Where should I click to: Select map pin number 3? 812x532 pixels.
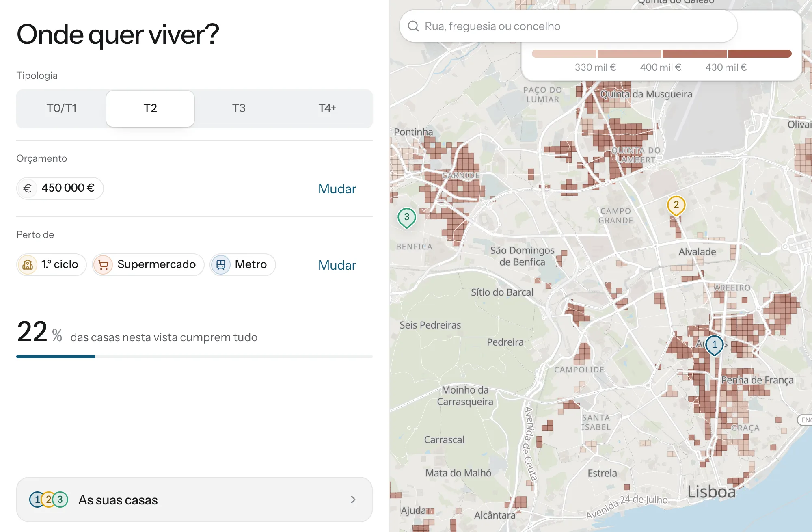coord(407,218)
